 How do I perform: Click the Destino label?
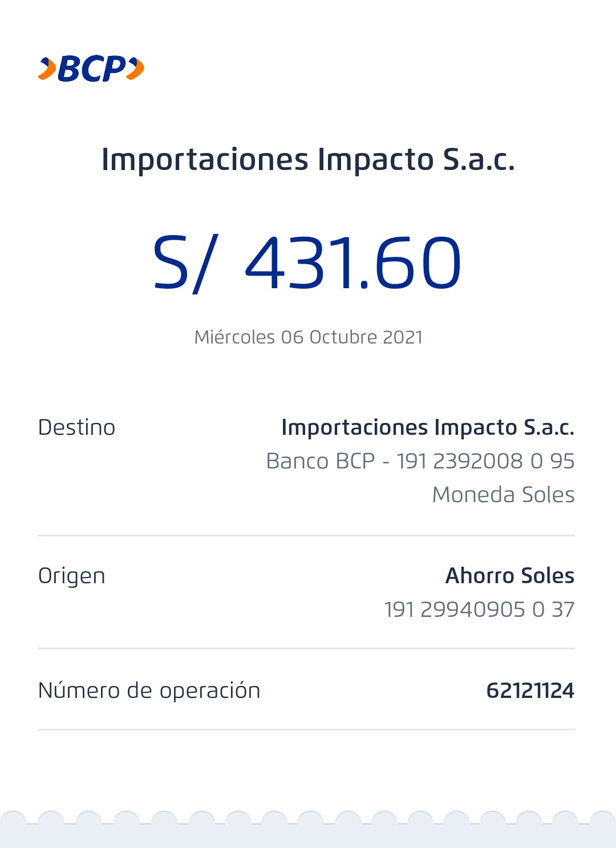76,427
